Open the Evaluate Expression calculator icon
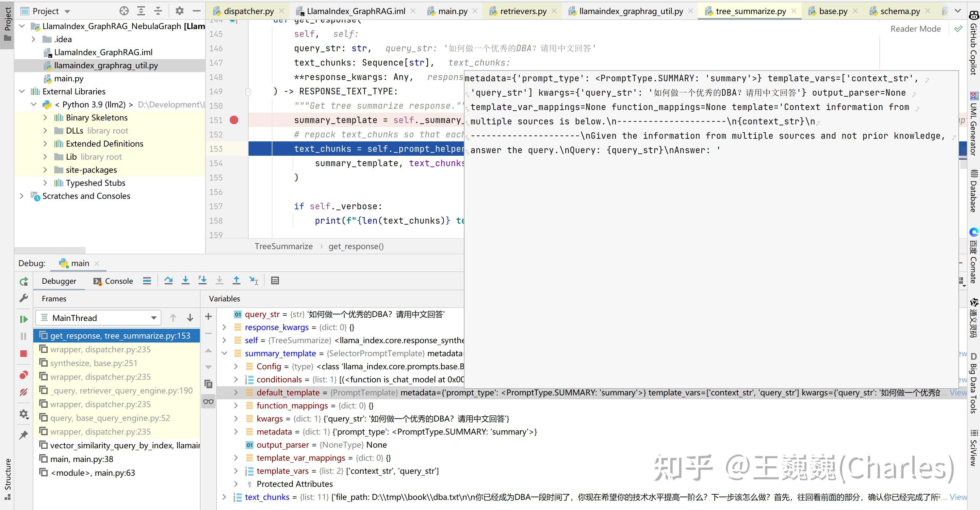The image size is (980, 510). 275,281
